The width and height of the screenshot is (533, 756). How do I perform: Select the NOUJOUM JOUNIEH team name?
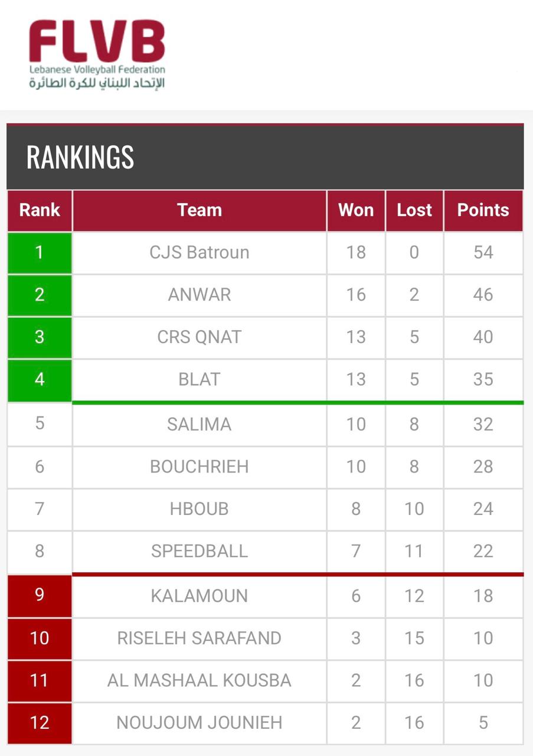point(200,723)
